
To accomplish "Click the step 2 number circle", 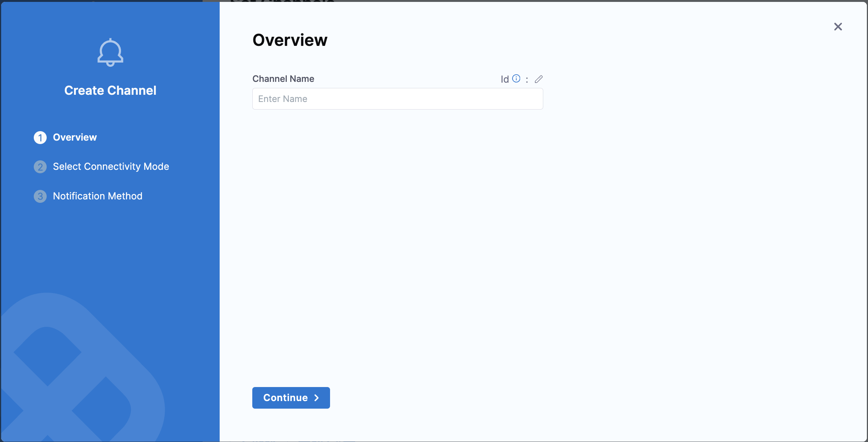I will pos(40,167).
